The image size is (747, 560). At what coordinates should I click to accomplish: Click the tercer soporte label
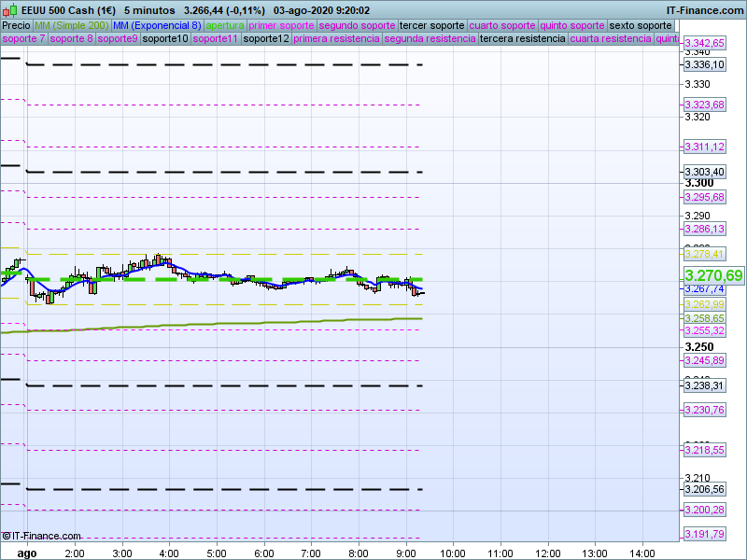click(x=431, y=25)
